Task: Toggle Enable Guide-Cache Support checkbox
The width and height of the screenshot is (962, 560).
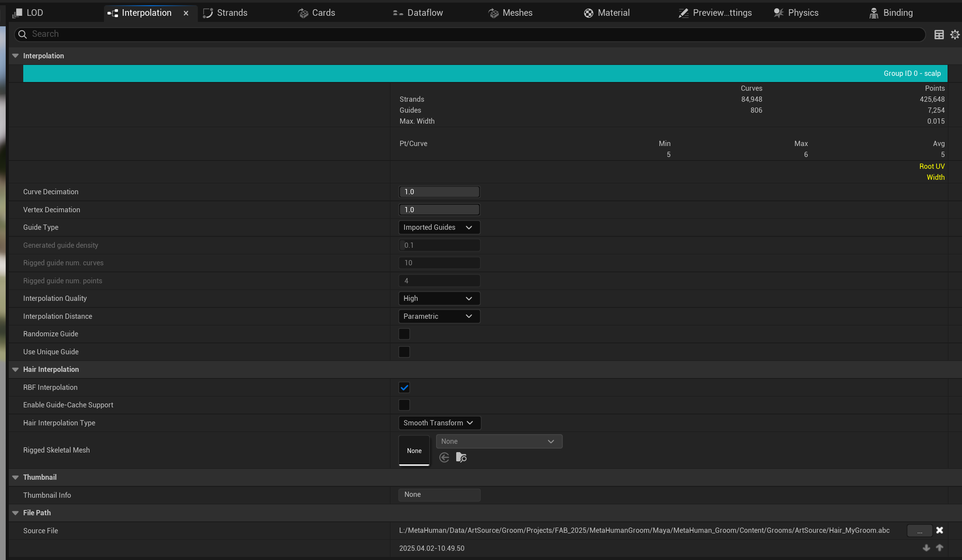Action: [404, 405]
